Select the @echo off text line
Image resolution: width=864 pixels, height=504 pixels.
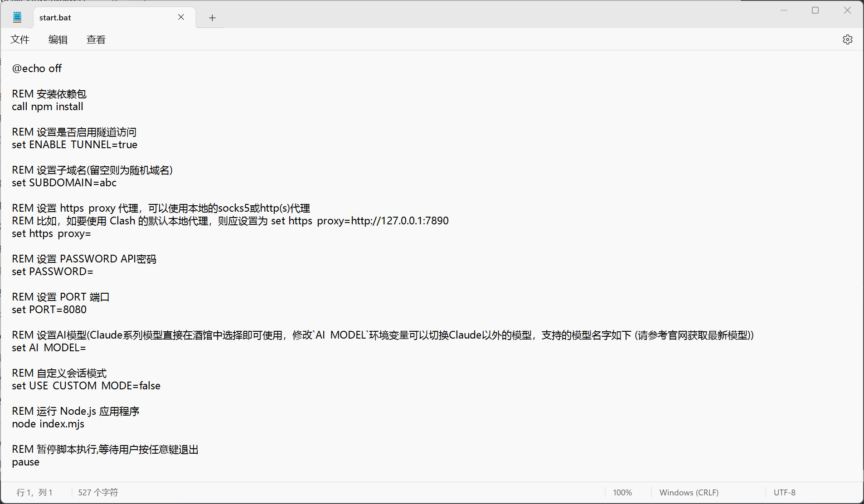pos(37,68)
